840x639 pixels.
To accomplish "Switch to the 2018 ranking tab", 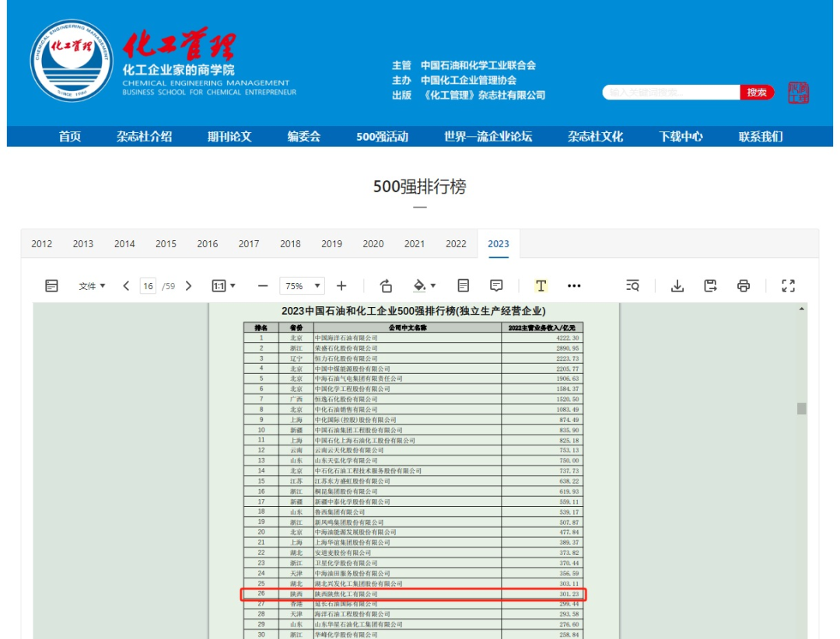I will pyautogui.click(x=290, y=244).
